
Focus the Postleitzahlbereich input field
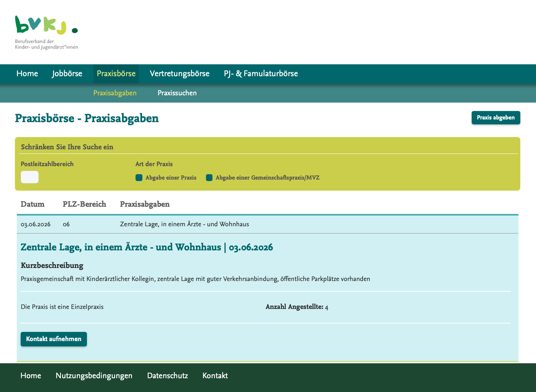[x=29, y=177]
